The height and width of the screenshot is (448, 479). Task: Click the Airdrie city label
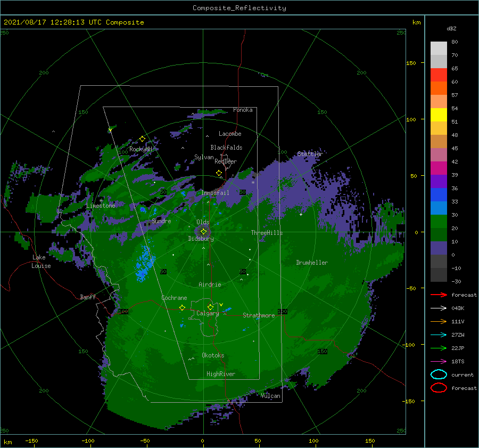pos(210,284)
